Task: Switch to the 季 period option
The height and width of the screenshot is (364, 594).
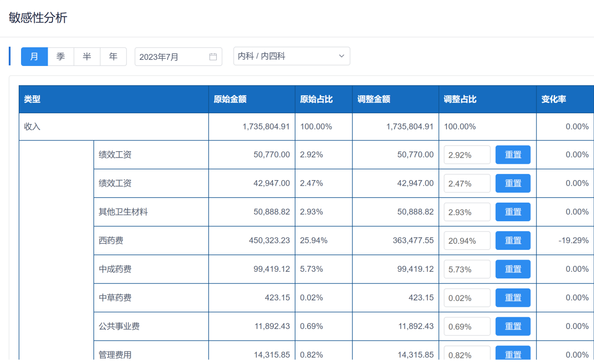Action: pos(61,57)
